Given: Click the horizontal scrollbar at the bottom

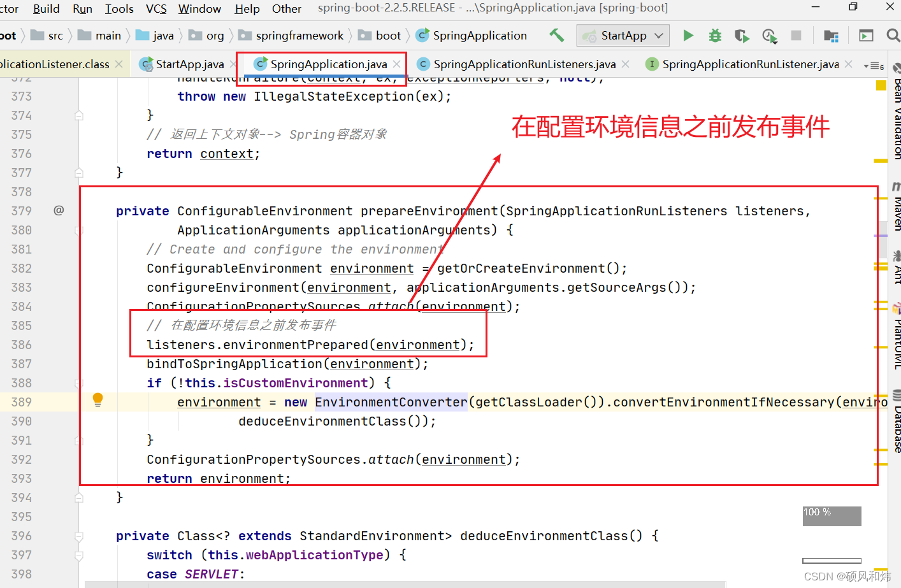Looking at the screenshot, I should pyautogui.click(x=405, y=584).
